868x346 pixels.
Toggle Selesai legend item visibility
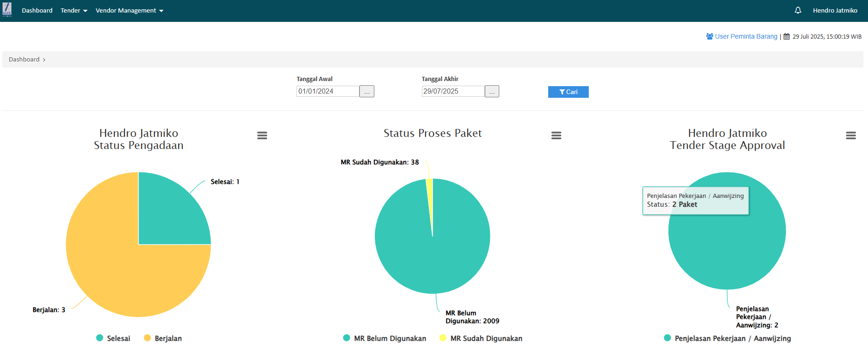click(113, 338)
